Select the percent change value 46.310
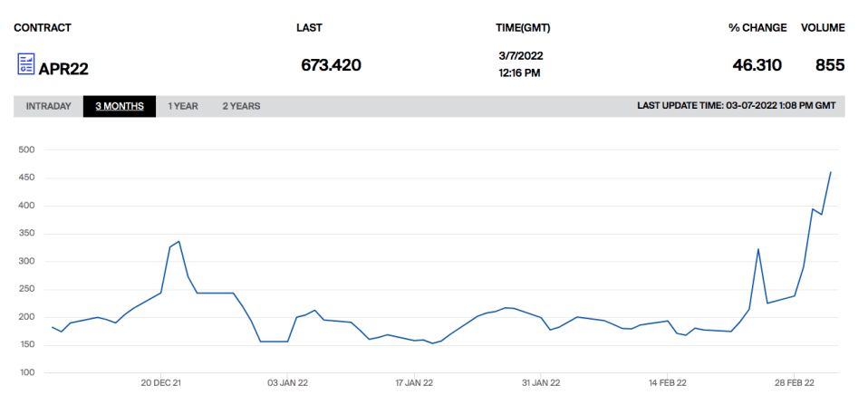 pos(757,65)
